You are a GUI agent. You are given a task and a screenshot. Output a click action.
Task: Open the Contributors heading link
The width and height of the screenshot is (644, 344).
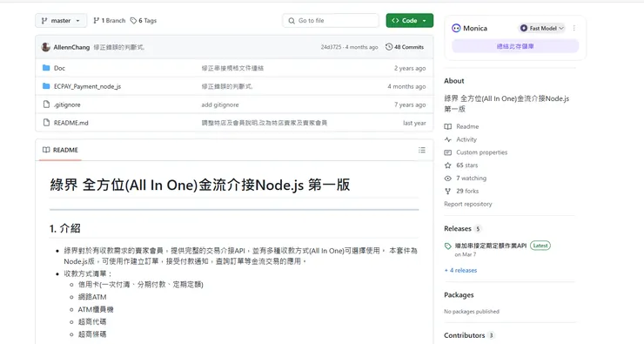coord(465,336)
